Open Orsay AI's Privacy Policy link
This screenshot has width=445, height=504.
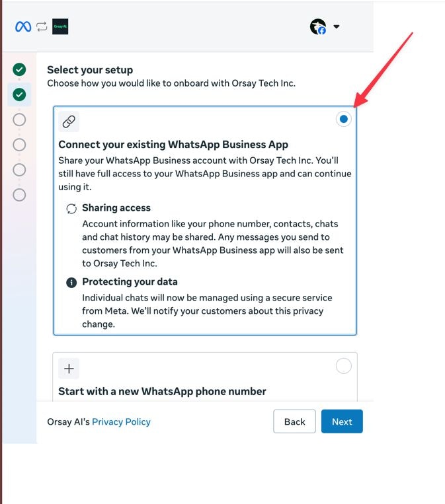(x=121, y=421)
